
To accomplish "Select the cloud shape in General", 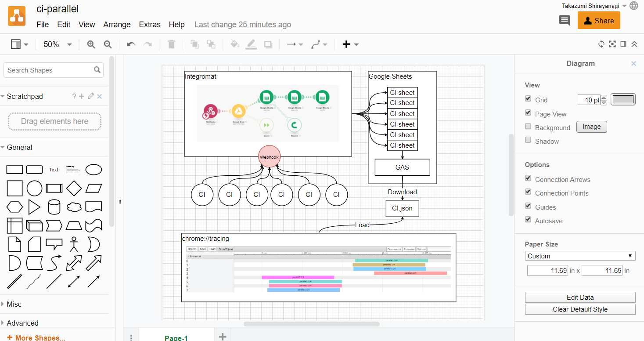I will click(x=74, y=207).
